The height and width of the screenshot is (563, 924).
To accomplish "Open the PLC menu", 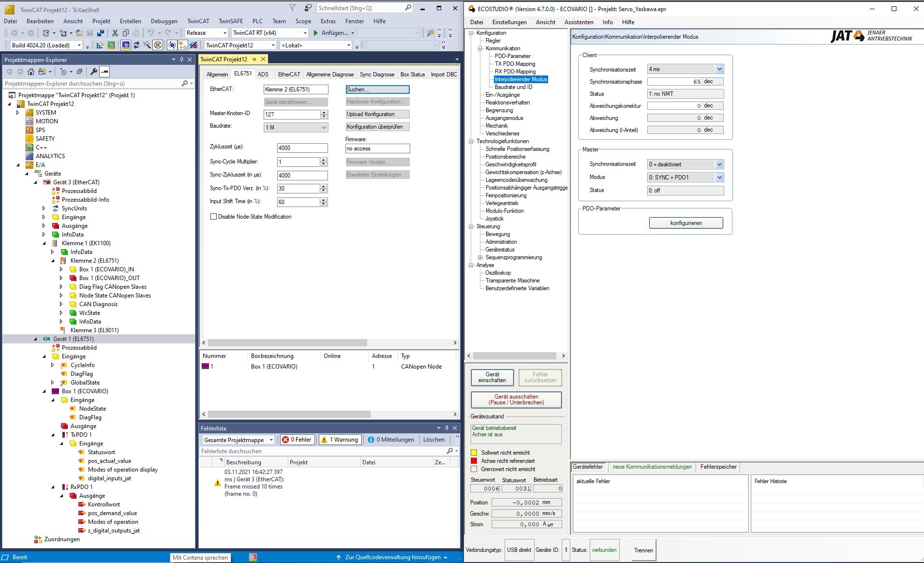I will 257,21.
